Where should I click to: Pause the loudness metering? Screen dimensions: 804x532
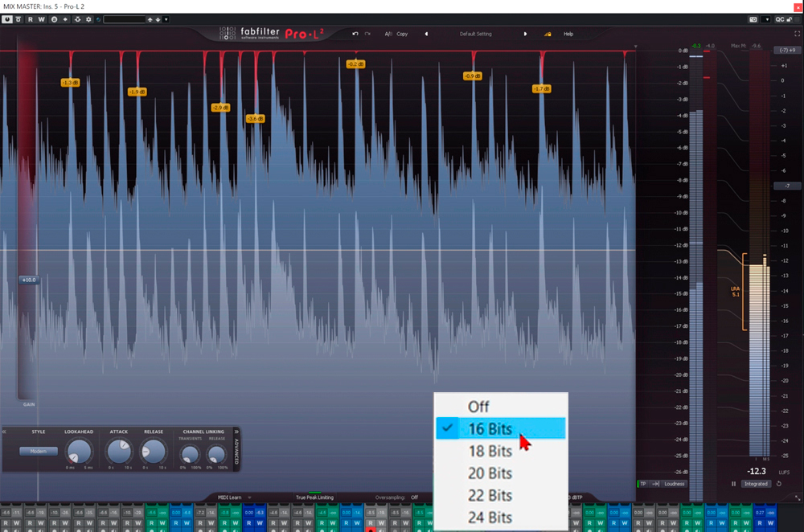pos(733,484)
